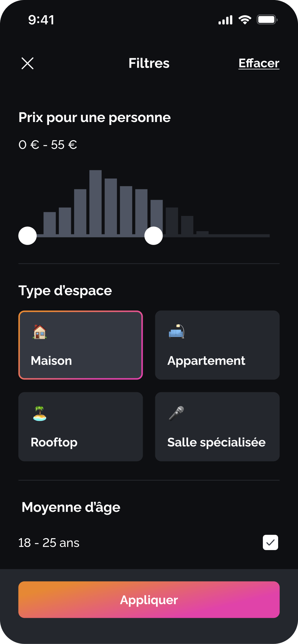
Task: Select the Rooftop space type
Action: 80,427
